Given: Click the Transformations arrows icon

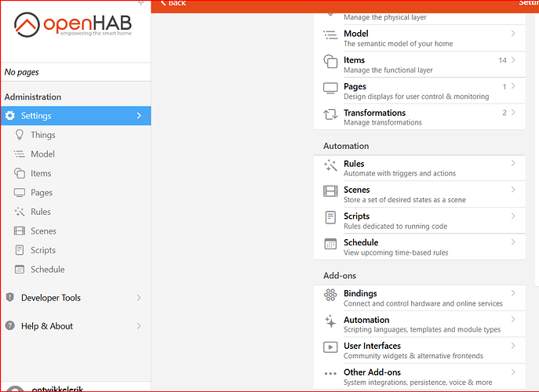Looking at the screenshot, I should click(330, 114).
